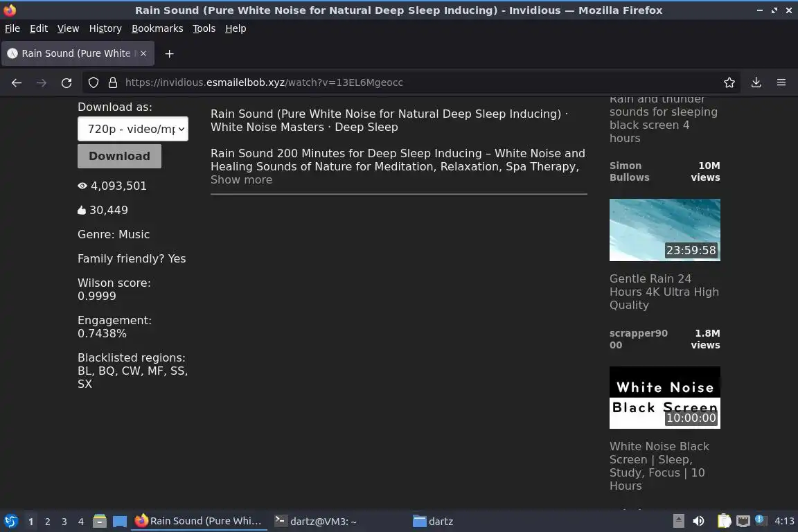The width and height of the screenshot is (798, 532).
Task: Select the Genre: Music text
Action: tap(114, 234)
